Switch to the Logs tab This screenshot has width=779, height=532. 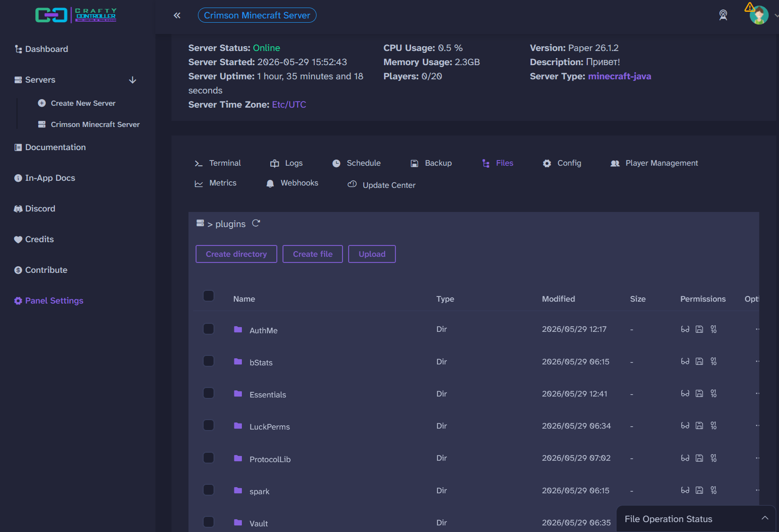tap(286, 163)
